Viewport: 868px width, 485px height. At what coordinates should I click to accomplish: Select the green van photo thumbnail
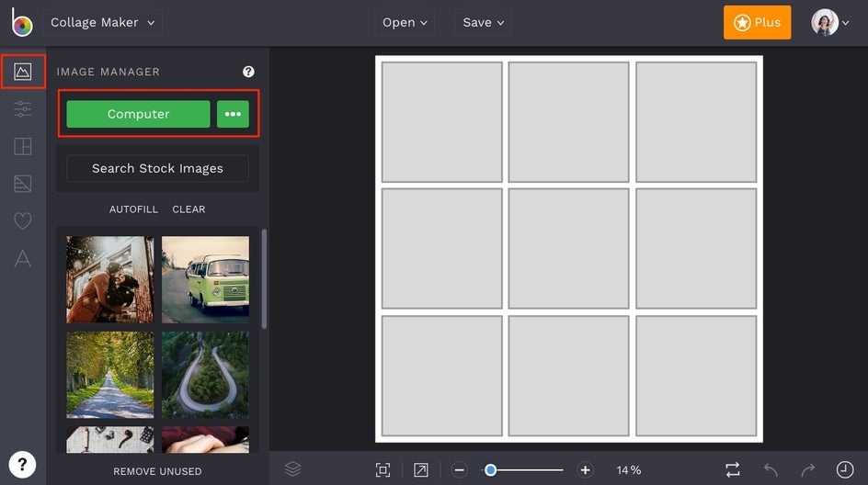[205, 279]
